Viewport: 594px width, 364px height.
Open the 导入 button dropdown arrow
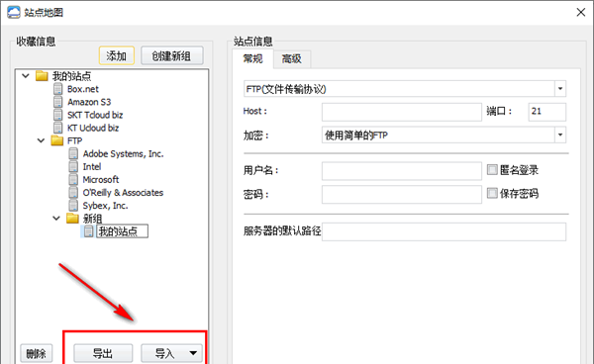click(x=193, y=353)
